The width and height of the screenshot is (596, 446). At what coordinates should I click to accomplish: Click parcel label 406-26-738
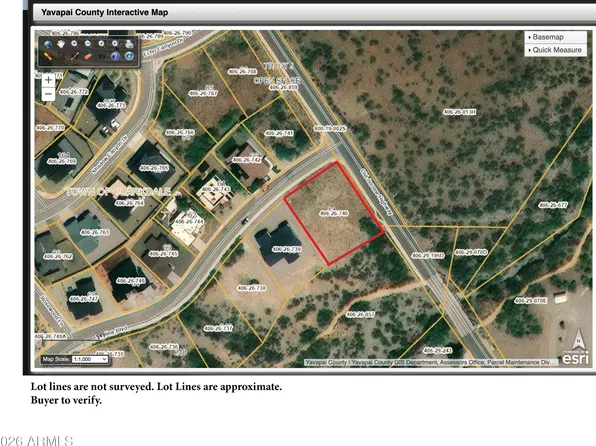[x=252, y=289]
